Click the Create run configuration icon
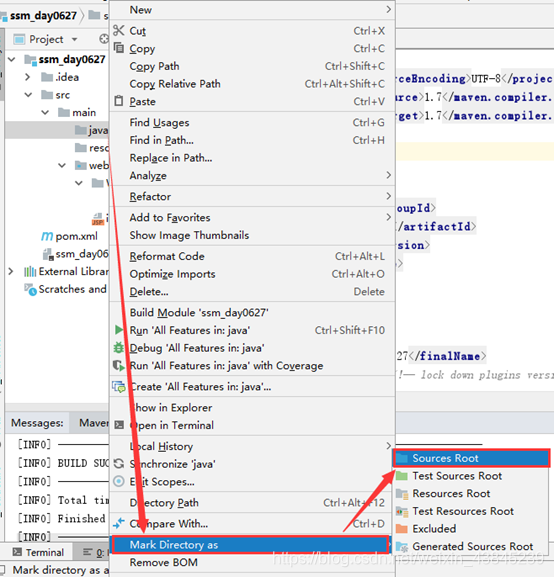 click(x=119, y=386)
